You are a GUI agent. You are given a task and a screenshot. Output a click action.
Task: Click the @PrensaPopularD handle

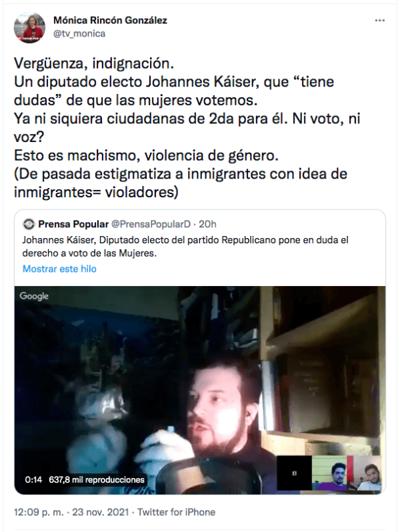pos(151,224)
